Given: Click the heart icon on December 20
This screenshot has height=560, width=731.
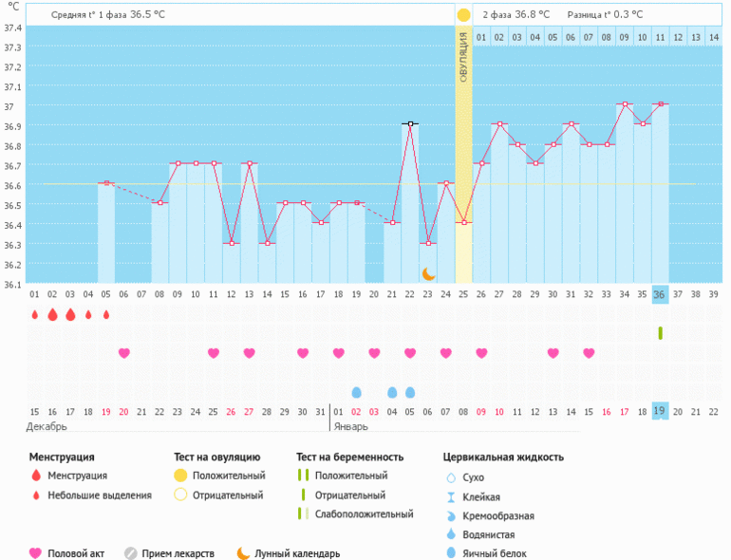Looking at the screenshot, I should pos(123,353).
